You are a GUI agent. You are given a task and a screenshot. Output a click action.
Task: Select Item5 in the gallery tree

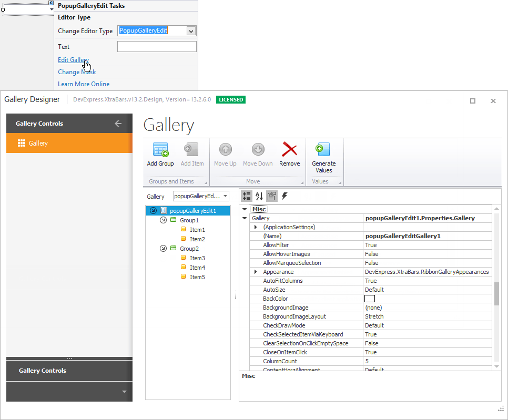197,277
